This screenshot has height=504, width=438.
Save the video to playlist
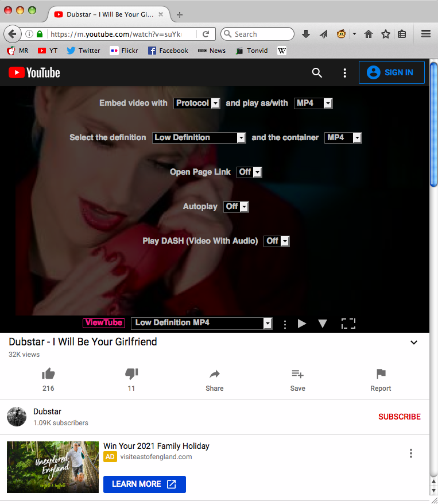298,380
